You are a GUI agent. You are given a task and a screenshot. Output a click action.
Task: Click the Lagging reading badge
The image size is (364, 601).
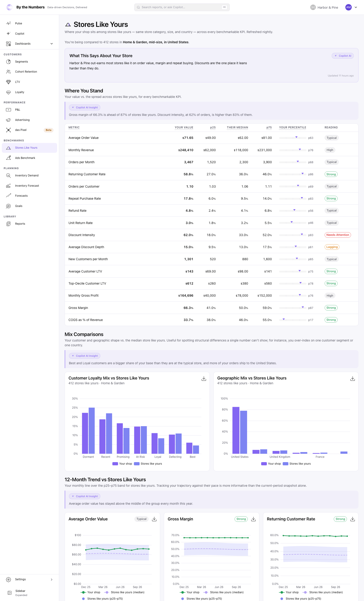click(332, 247)
